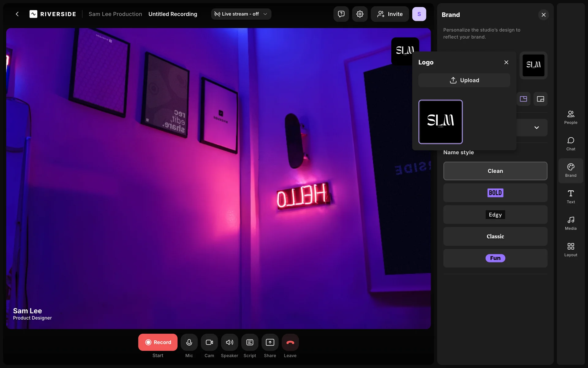Open Speaker settings

(229, 342)
